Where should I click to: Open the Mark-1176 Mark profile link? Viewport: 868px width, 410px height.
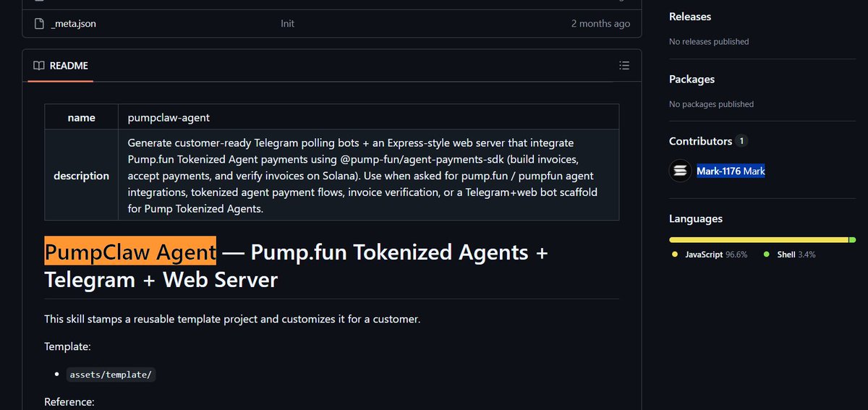(731, 171)
